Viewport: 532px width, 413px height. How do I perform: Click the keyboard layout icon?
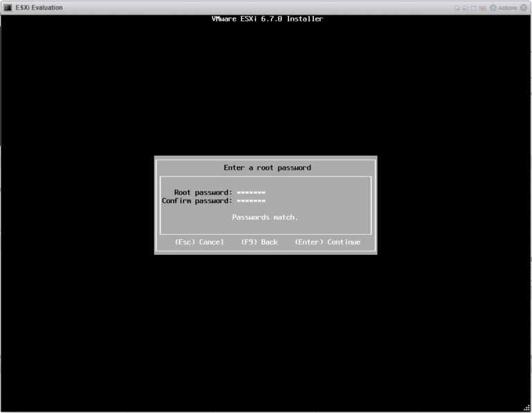tap(482, 8)
